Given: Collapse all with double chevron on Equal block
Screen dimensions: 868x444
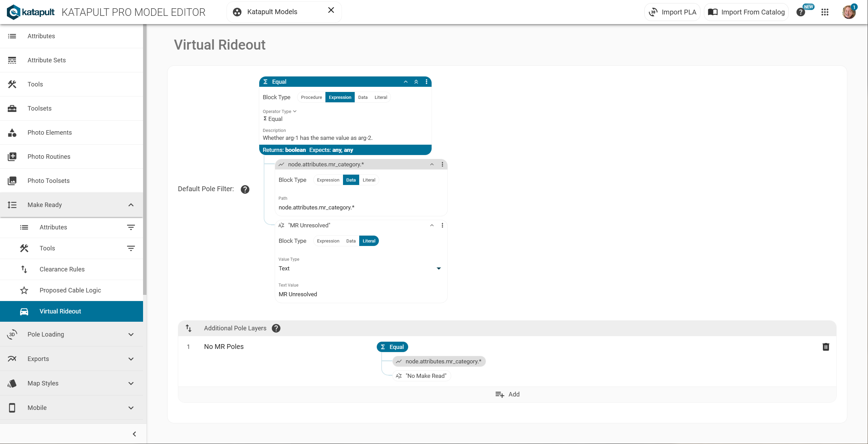Looking at the screenshot, I should (x=416, y=82).
